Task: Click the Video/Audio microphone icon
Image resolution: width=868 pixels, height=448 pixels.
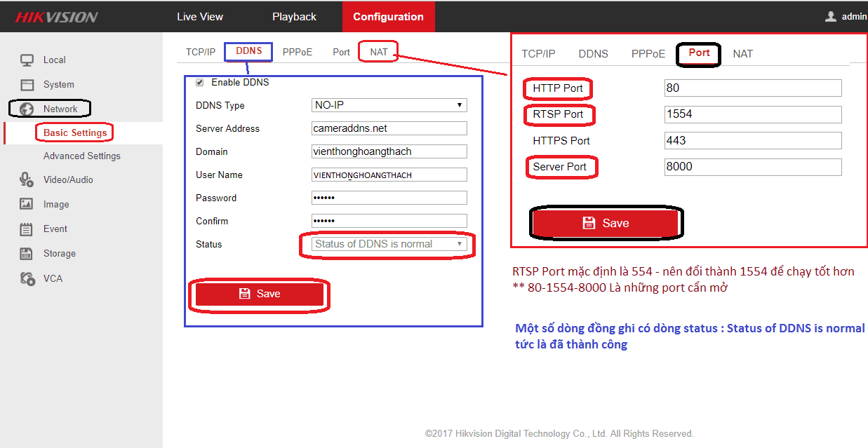Action: point(27,180)
